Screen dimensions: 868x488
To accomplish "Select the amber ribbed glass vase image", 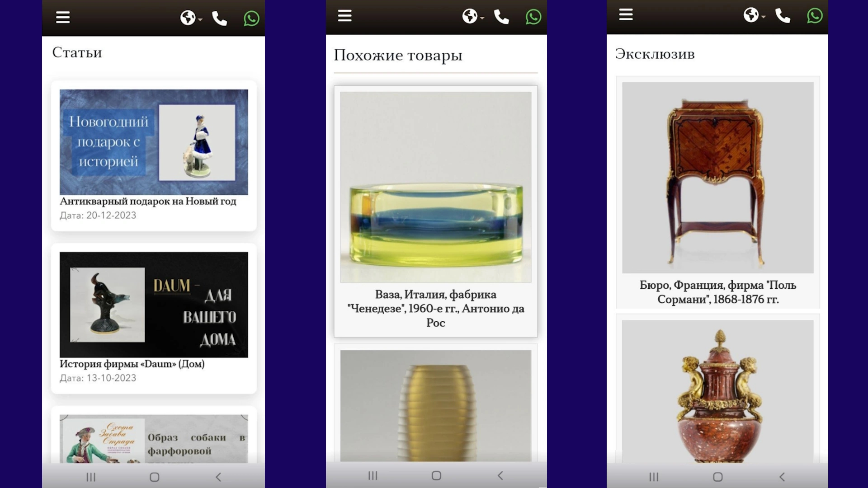I will [x=436, y=406].
